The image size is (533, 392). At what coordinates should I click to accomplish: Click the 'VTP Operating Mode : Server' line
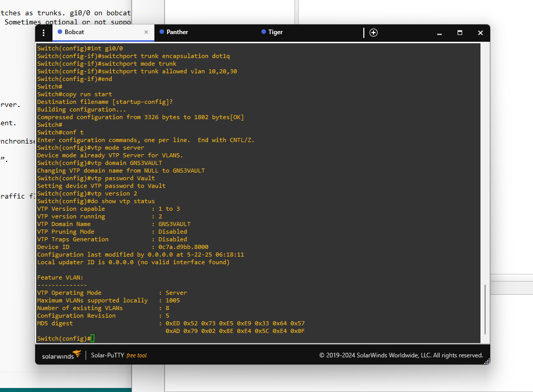pos(112,292)
